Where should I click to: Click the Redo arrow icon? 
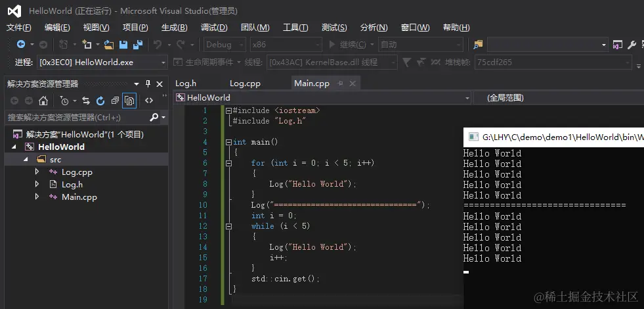181,45
